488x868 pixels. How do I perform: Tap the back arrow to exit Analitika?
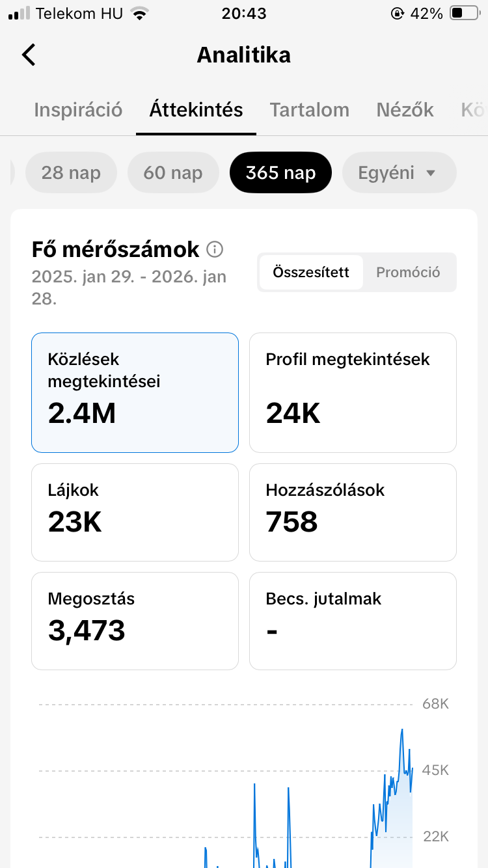(x=27, y=55)
